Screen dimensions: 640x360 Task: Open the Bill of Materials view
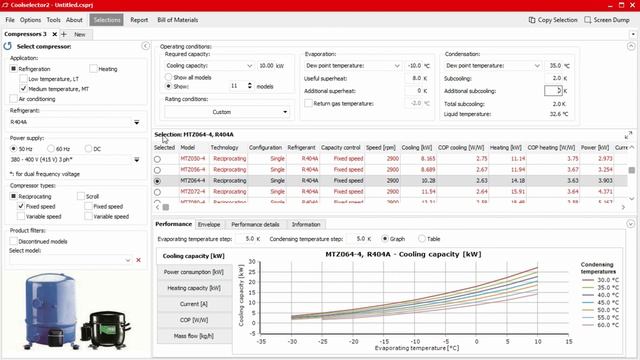tap(178, 20)
